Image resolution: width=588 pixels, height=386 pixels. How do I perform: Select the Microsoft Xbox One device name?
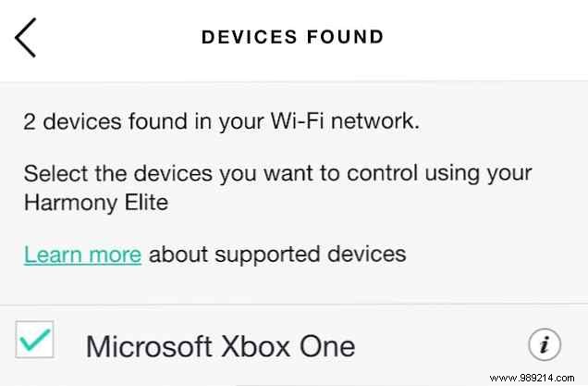click(220, 346)
